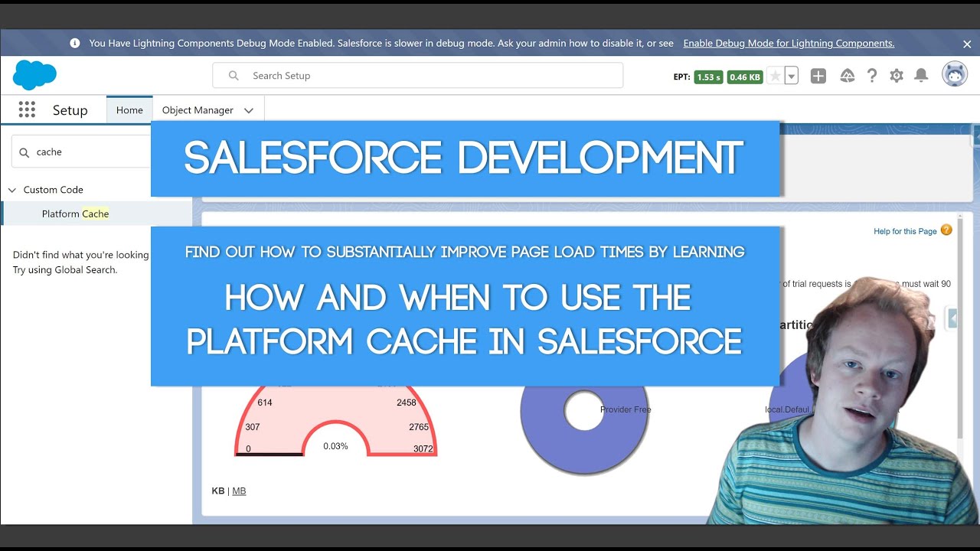This screenshot has width=980, height=551.
Task: Collapse the Custom Code section chevron
Action: point(12,190)
